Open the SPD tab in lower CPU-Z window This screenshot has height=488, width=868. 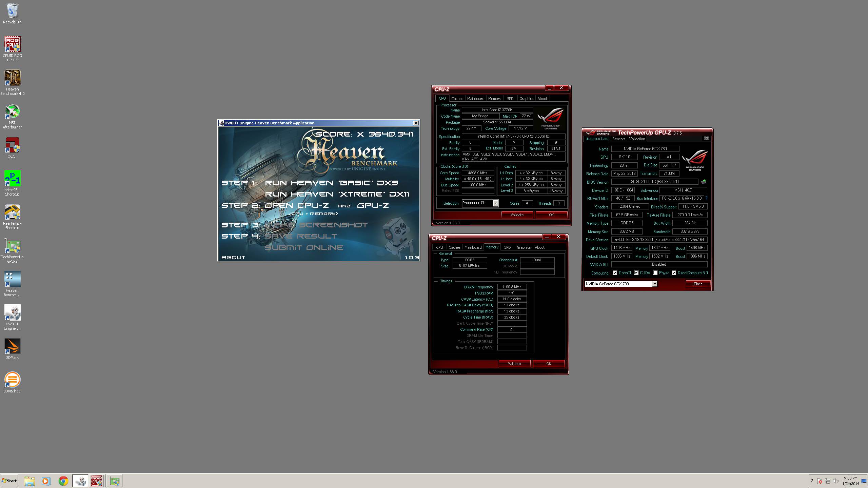pyautogui.click(x=507, y=247)
